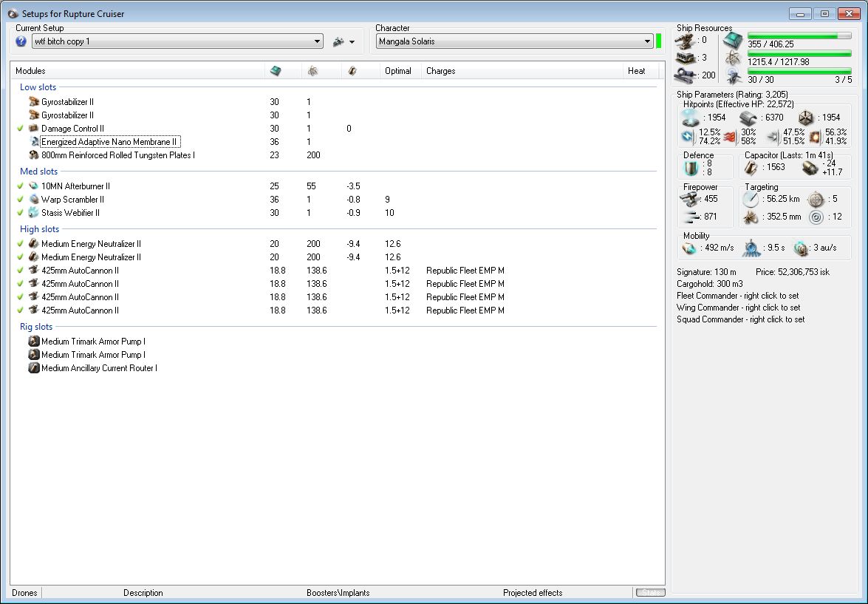Click the Powergrid column header icon
Screen dimensions: 868x604
coord(313,71)
